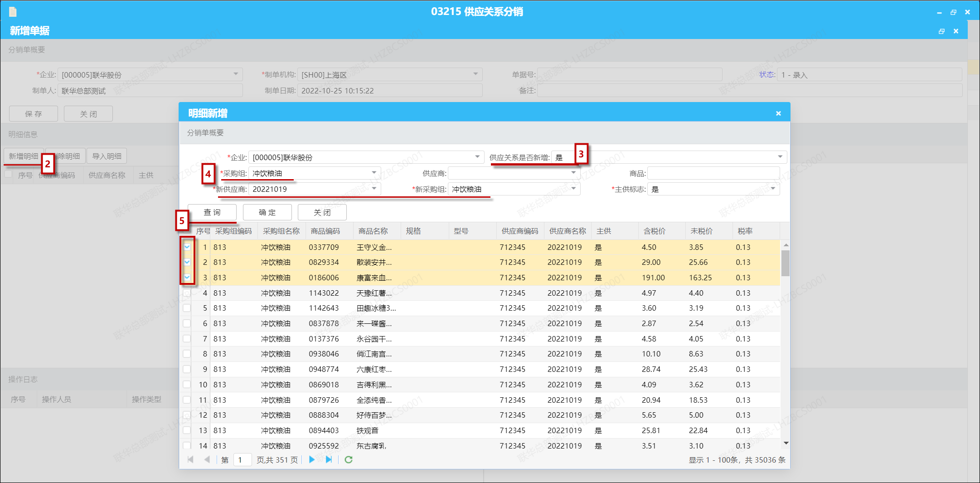Click the 商品 input field
Screen dimensions: 980x483
tap(713, 173)
